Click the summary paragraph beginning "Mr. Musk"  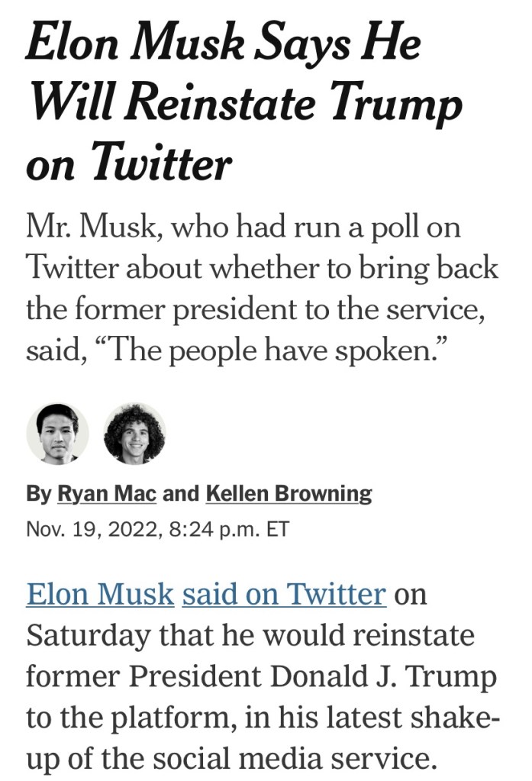coord(260,290)
